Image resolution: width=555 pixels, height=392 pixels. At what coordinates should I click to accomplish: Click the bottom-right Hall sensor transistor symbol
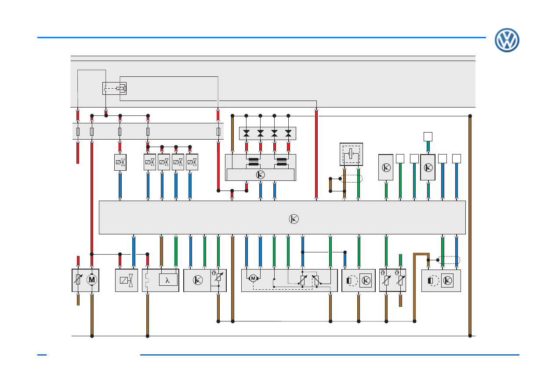pyautogui.click(x=447, y=281)
